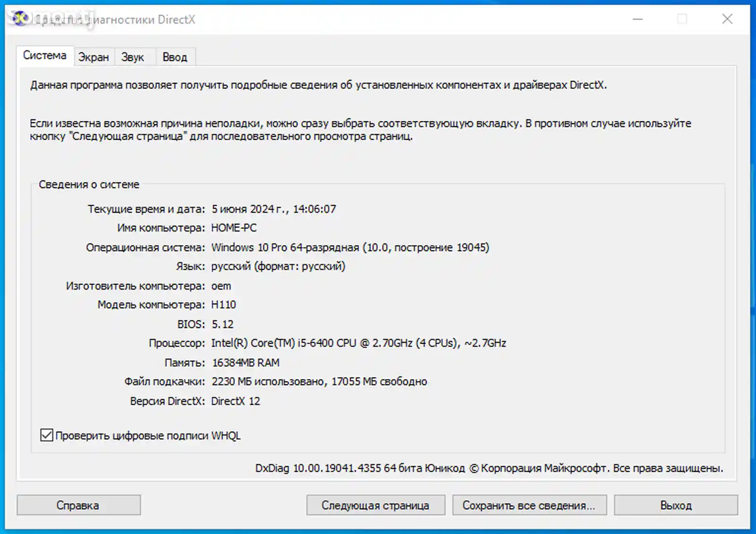This screenshot has width=756, height=534.
Task: Click the memory value 16384MB RAM
Action: click(246, 363)
